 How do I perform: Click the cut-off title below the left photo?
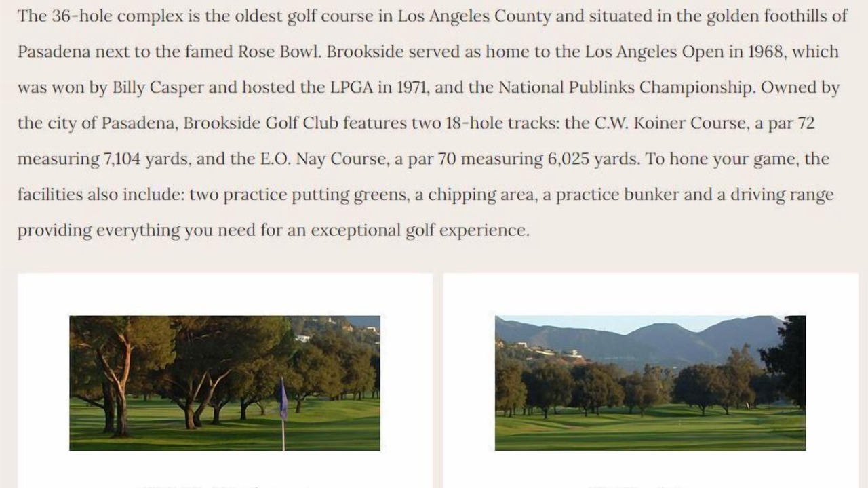pyautogui.click(x=224, y=485)
